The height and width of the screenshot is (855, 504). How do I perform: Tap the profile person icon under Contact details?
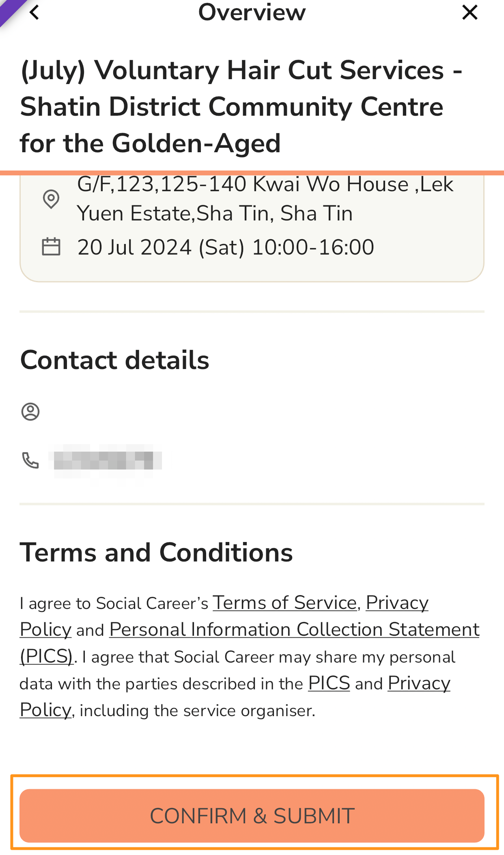point(30,412)
